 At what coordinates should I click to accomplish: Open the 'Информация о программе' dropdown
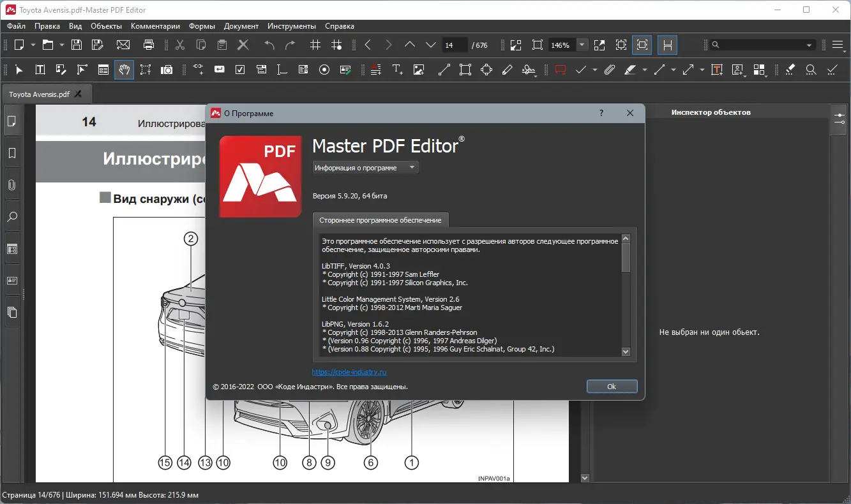tap(365, 167)
